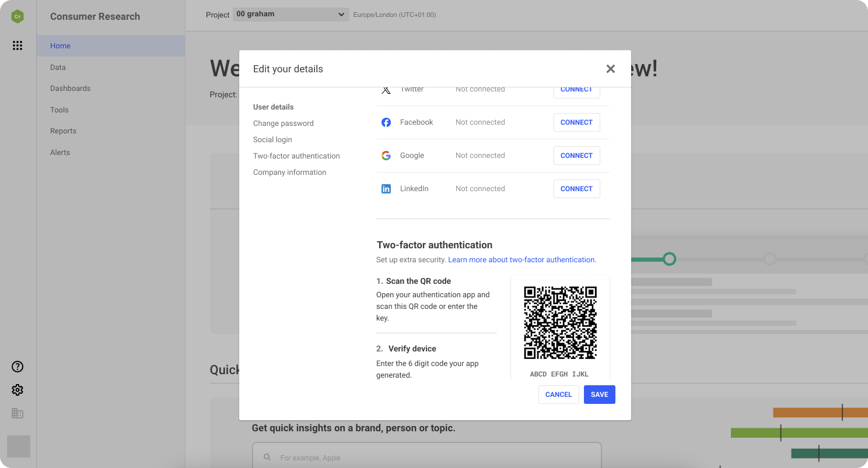868x468 pixels.
Task: Click the Consumer Research title text
Action: [x=95, y=16]
